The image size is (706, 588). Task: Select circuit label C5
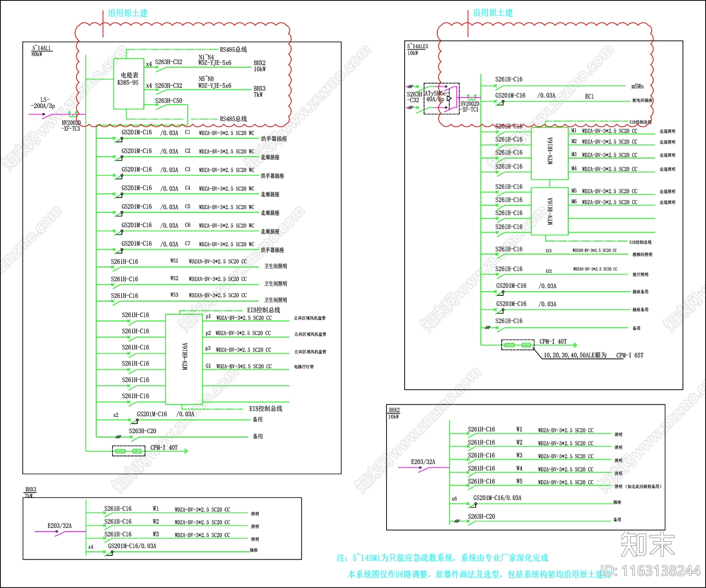(x=188, y=206)
